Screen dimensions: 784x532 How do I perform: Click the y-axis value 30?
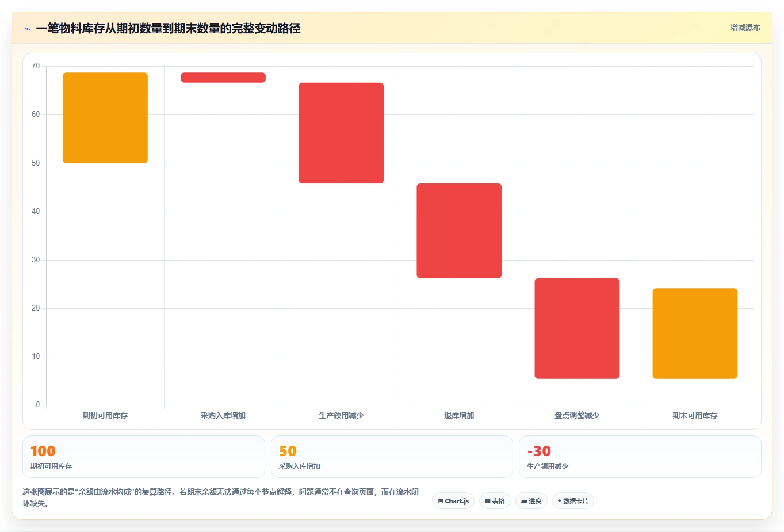tap(36, 260)
